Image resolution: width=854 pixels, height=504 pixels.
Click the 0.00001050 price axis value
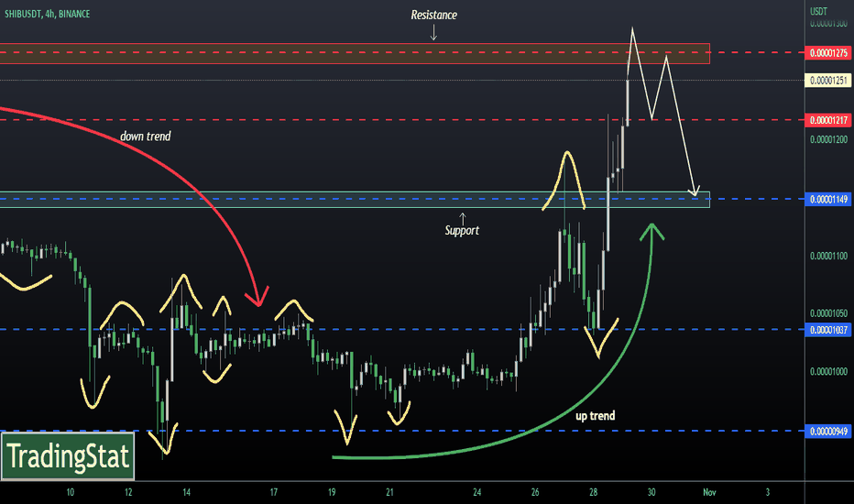pos(828,313)
